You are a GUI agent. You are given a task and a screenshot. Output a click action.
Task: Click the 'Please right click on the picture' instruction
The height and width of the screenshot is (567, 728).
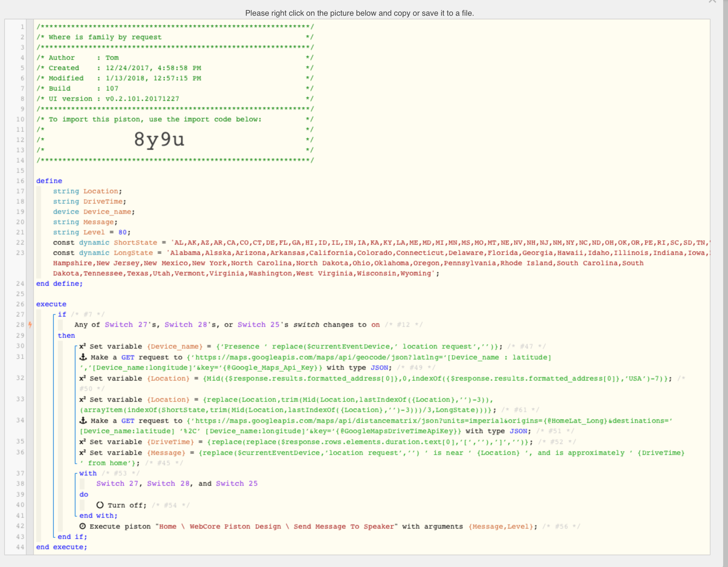pyautogui.click(x=359, y=13)
